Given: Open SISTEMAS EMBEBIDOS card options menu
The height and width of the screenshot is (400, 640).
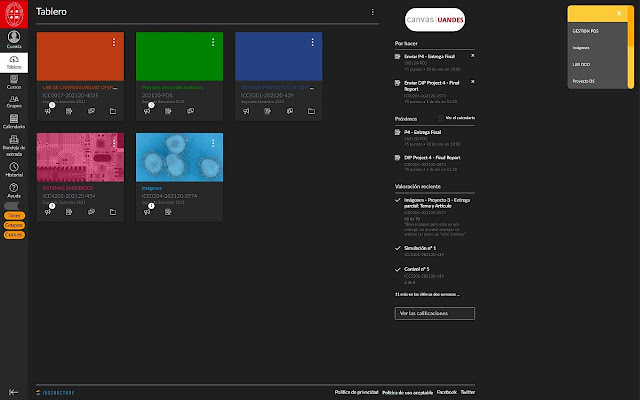Looking at the screenshot, I should tap(114, 143).
